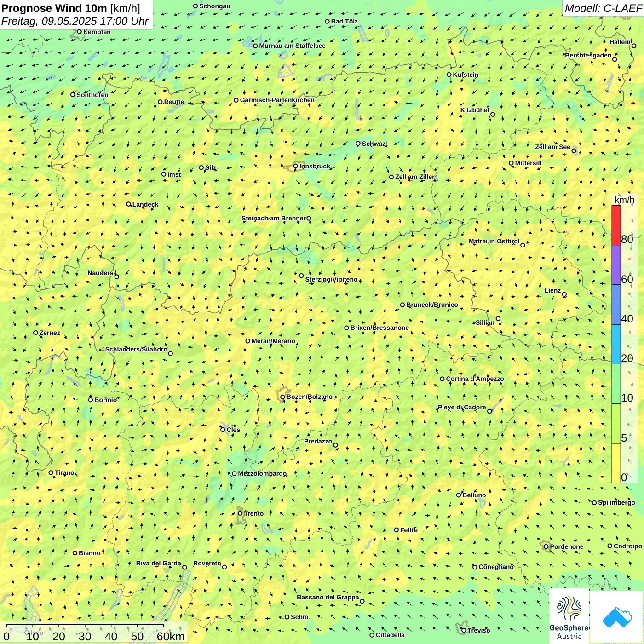Screen dimensions: 644x644
Task: Click the Bormio city marker
Action: (x=91, y=400)
